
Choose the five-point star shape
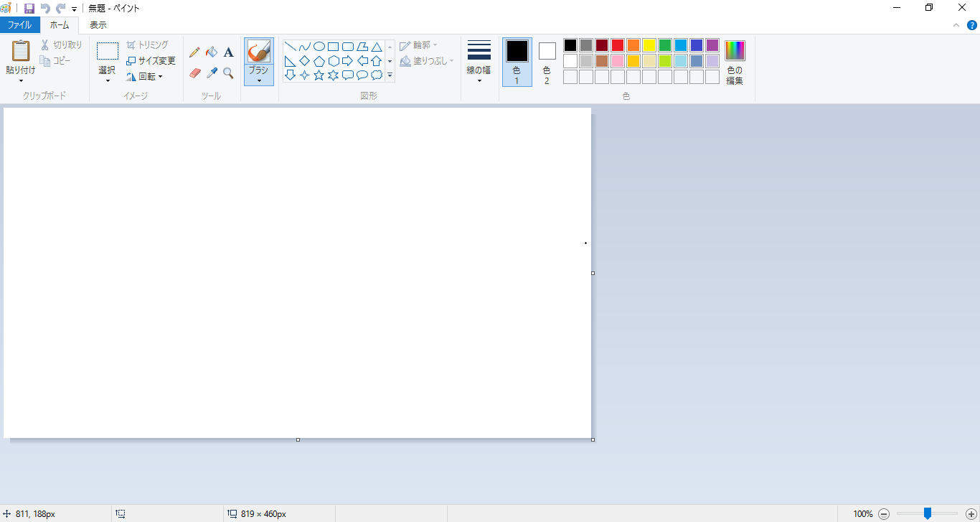[x=319, y=75]
